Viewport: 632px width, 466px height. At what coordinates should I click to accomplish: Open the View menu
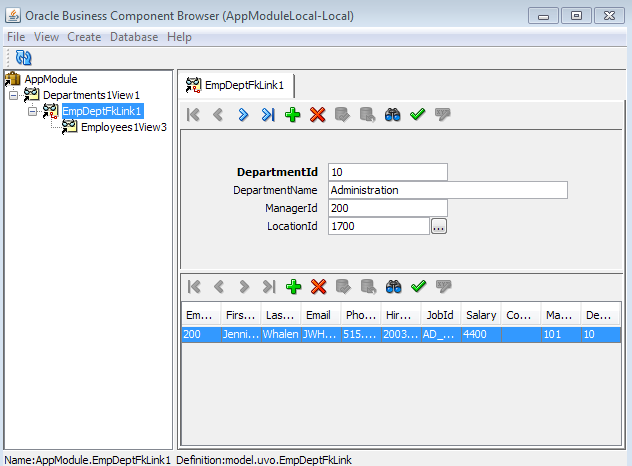(x=46, y=37)
